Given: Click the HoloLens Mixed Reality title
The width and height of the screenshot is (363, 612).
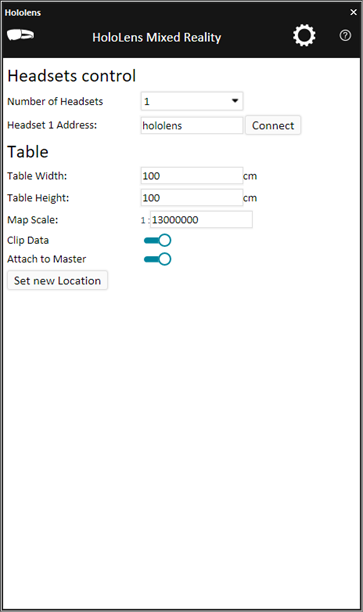Looking at the screenshot, I should (x=157, y=37).
